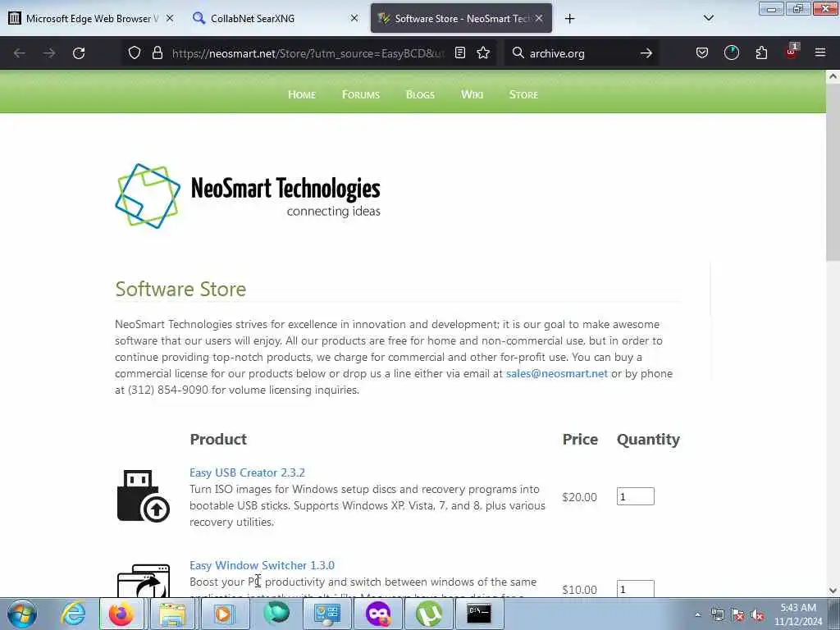Close the Microsoft Edge Web Browser tab
Viewport: 840px width, 630px height.
[170, 18]
